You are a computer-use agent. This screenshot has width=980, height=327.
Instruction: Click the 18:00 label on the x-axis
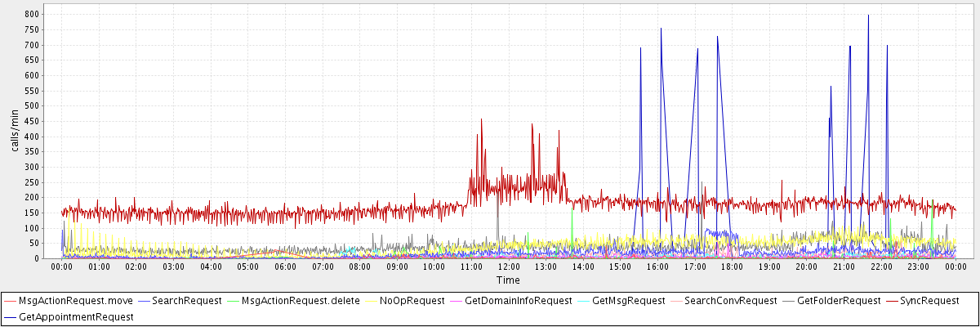tap(732, 267)
